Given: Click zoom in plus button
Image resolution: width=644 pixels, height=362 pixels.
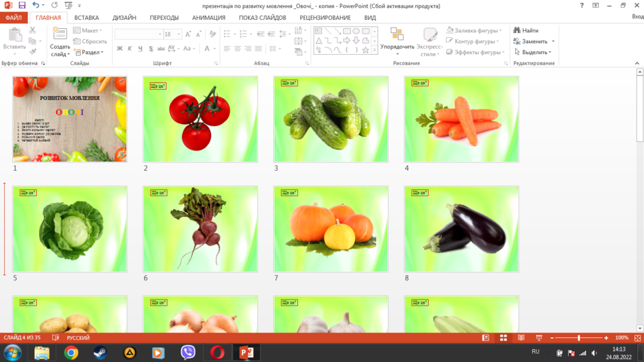Looking at the screenshot, I should [606, 338].
